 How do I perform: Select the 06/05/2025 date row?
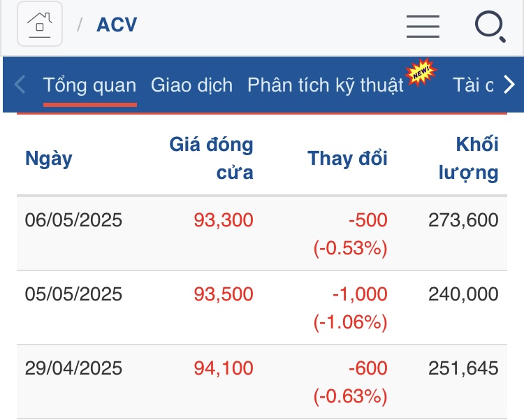point(73,221)
